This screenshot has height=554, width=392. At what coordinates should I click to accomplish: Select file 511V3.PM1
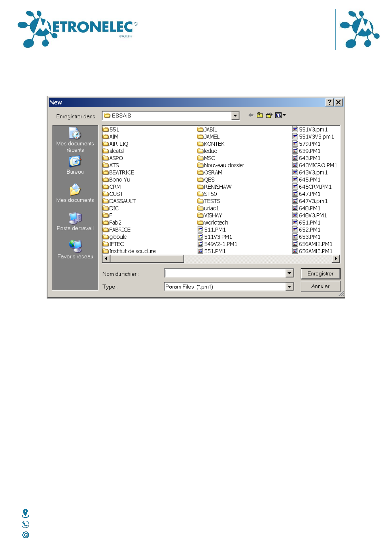tap(215, 237)
